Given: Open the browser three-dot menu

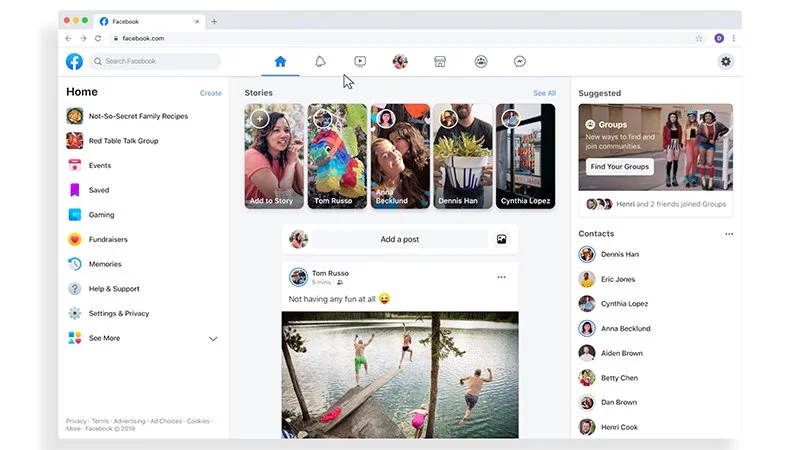Looking at the screenshot, I should pos(734,38).
